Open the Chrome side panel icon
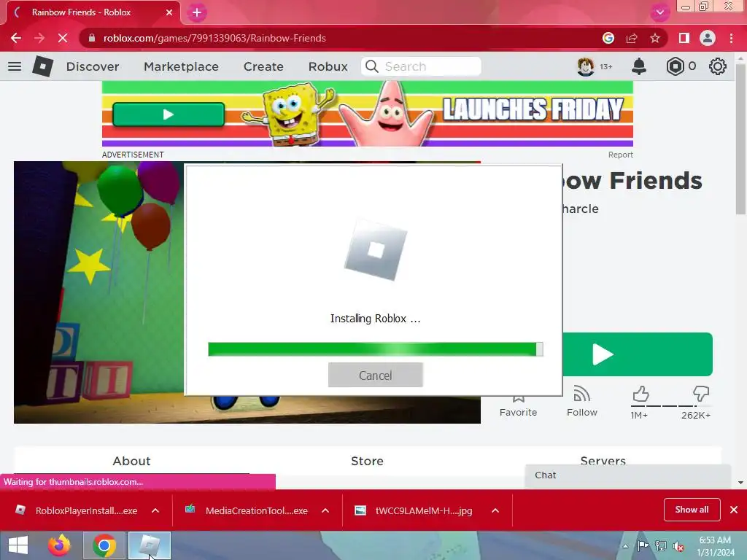 684,38
